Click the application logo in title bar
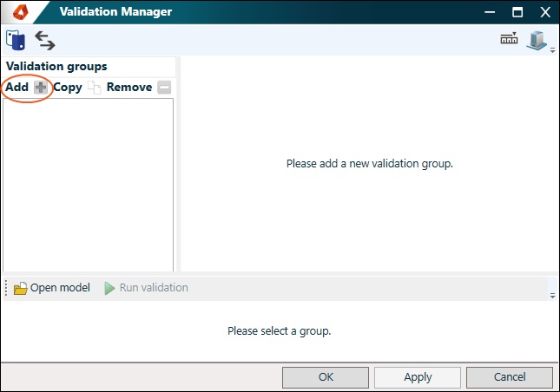 pos(20,12)
